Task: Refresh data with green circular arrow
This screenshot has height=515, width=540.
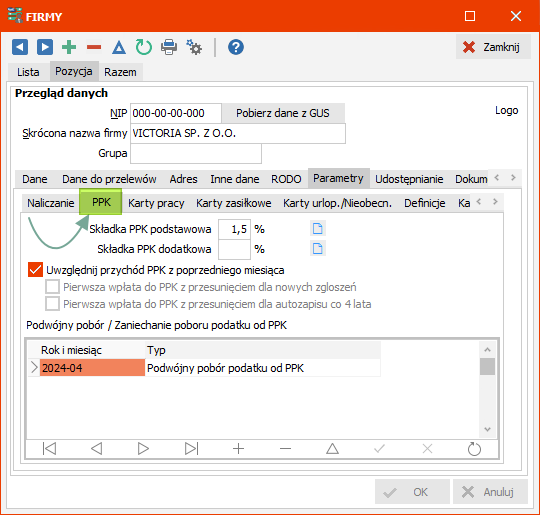Action: click(144, 47)
